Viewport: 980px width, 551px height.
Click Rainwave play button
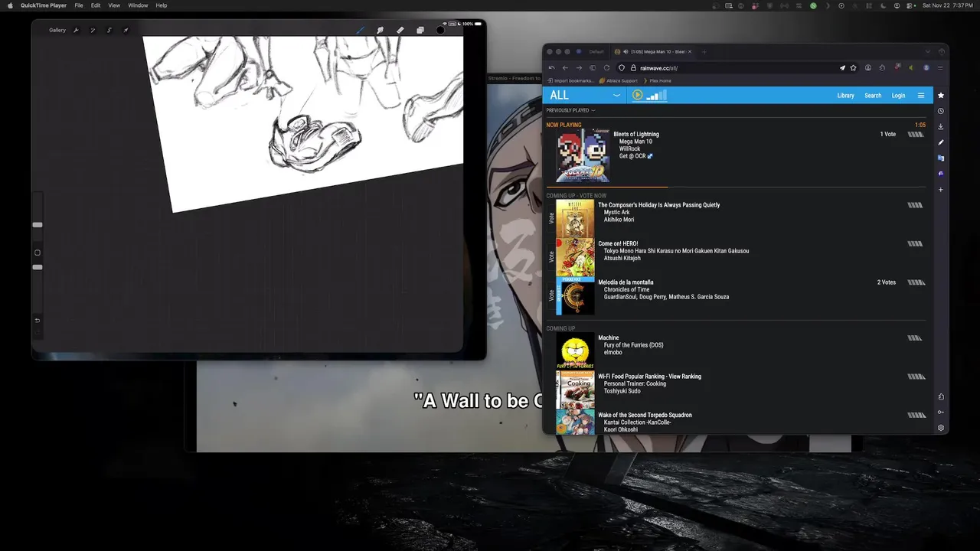tap(637, 95)
